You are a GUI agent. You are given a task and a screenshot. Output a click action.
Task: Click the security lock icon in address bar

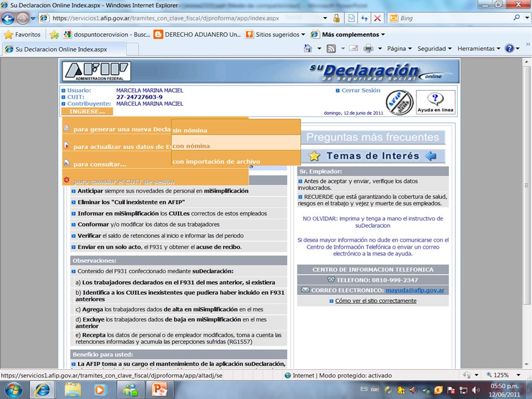click(336, 18)
